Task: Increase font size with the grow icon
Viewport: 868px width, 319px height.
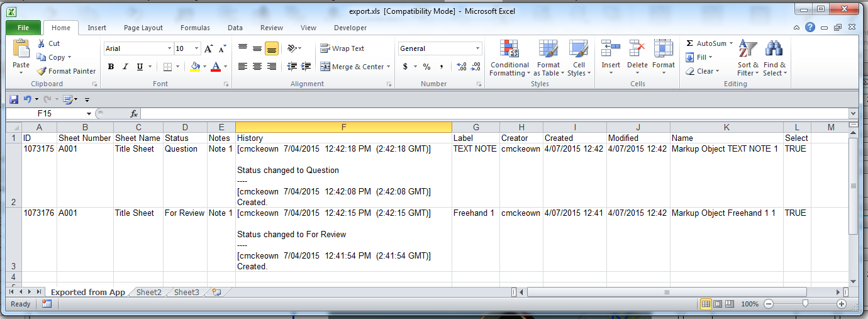Action: tap(209, 48)
